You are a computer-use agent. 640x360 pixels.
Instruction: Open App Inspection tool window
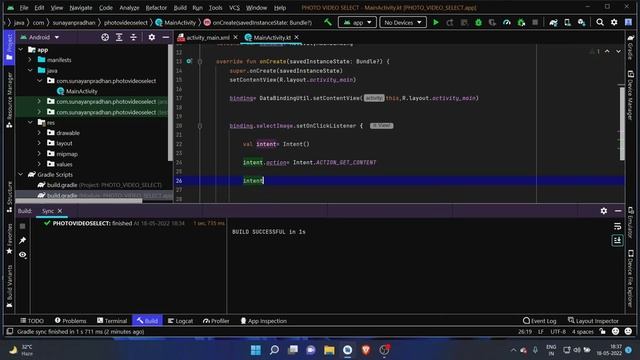[264, 321]
